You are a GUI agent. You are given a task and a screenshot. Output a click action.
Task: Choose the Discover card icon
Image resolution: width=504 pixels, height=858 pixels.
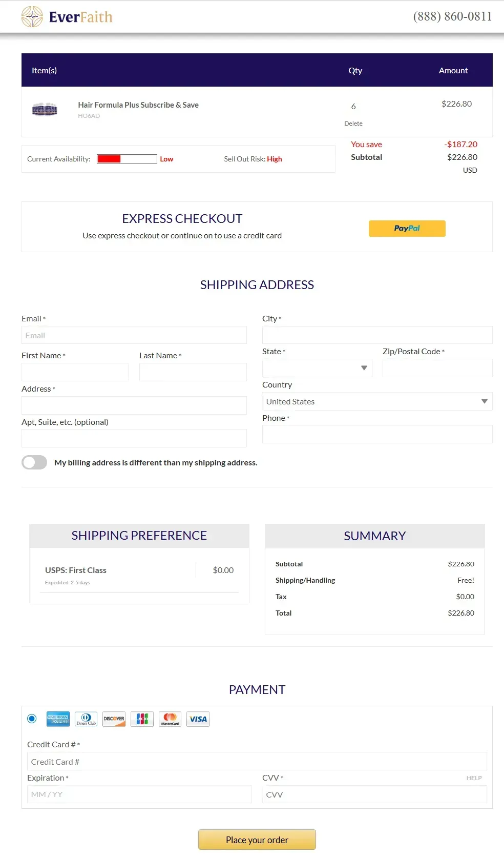(x=114, y=719)
